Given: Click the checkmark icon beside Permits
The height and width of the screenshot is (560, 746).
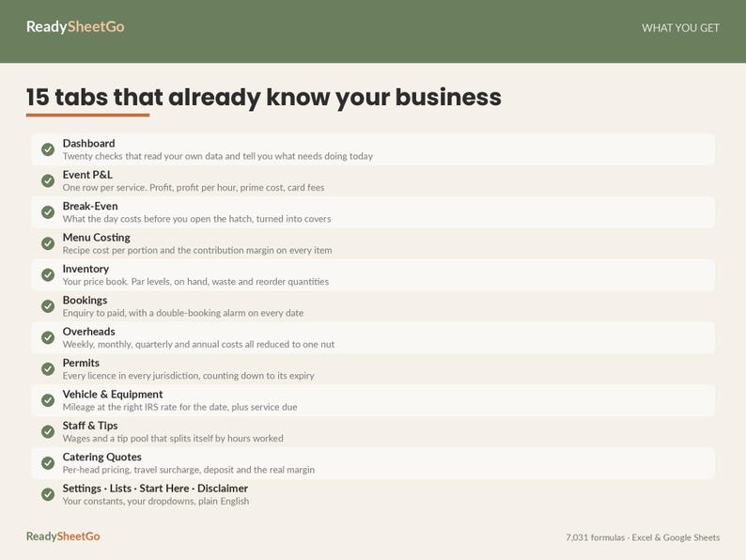Looking at the screenshot, I should point(48,369).
